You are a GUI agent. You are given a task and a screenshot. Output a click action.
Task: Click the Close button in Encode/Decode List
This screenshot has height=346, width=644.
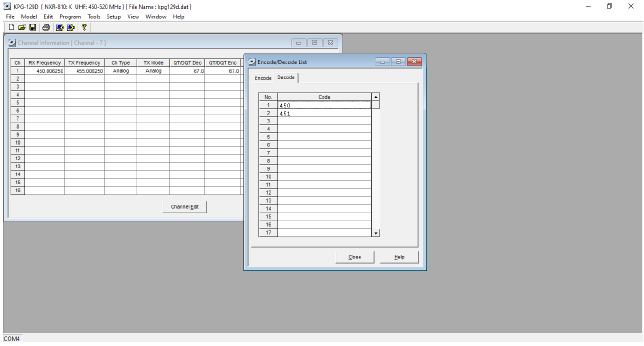[355, 257]
